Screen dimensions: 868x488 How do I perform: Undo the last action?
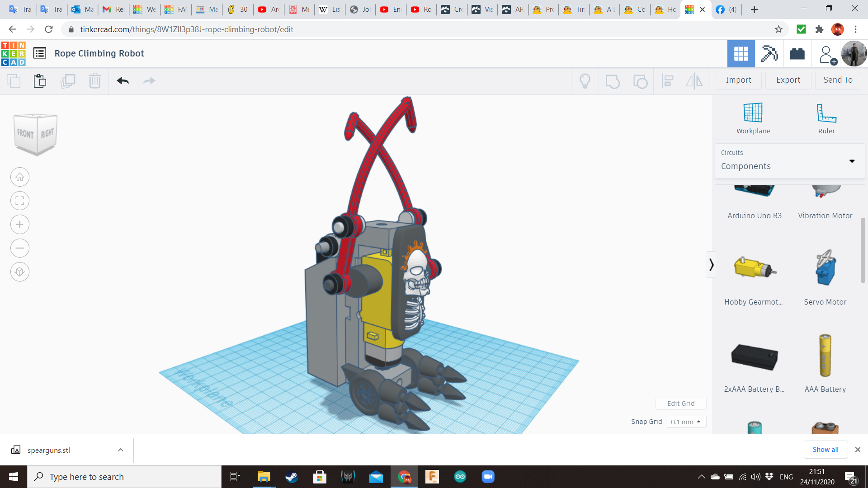point(122,81)
